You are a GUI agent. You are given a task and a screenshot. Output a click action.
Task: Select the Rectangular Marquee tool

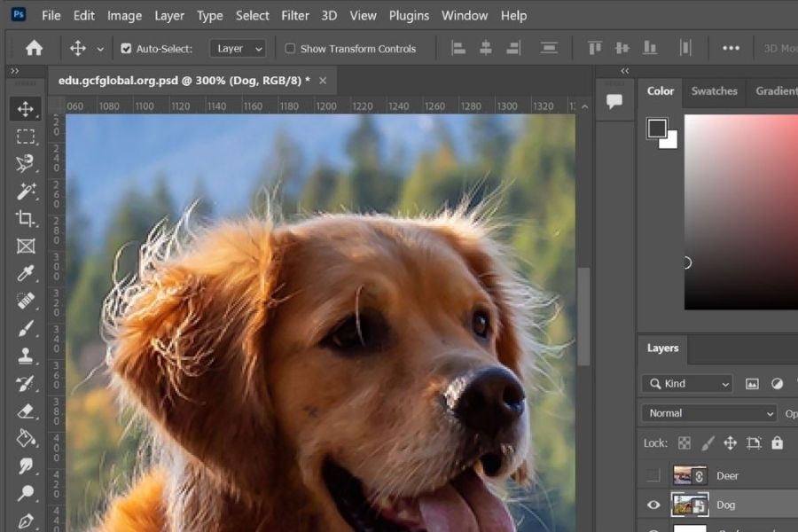pyautogui.click(x=26, y=137)
